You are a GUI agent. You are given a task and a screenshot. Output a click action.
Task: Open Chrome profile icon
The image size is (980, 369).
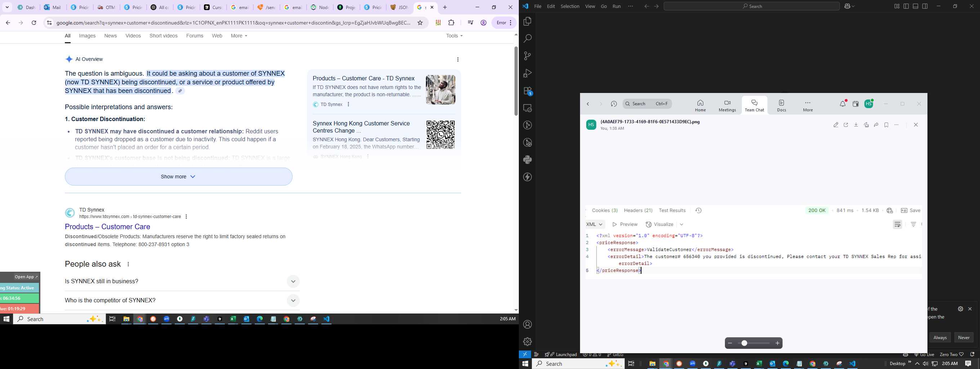point(484,23)
